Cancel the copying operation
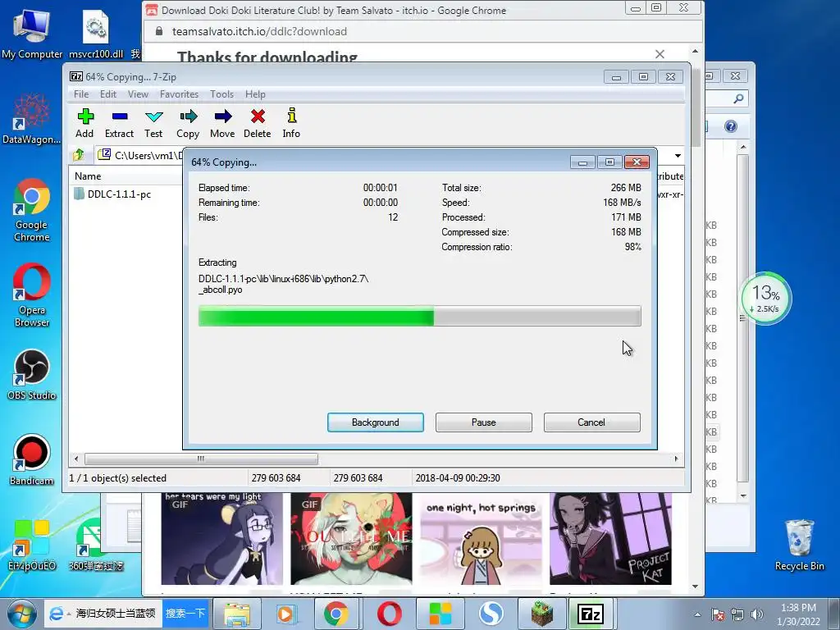The width and height of the screenshot is (840, 630). (x=592, y=422)
